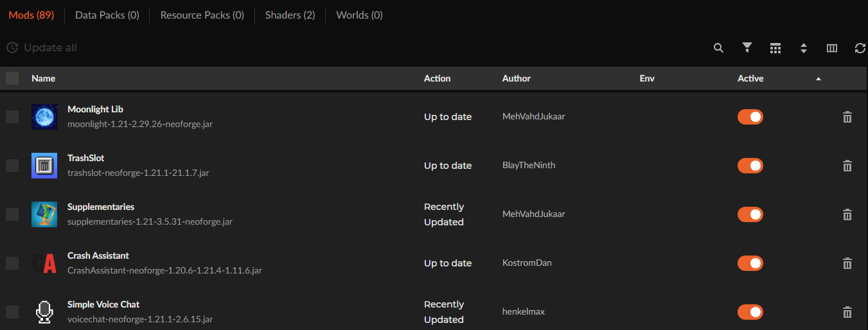Image resolution: width=868 pixels, height=330 pixels.
Task: Open the column layout icon
Action: click(x=832, y=48)
